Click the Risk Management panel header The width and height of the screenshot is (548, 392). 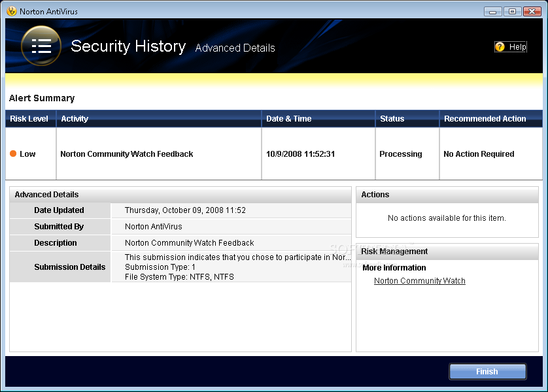click(x=447, y=252)
